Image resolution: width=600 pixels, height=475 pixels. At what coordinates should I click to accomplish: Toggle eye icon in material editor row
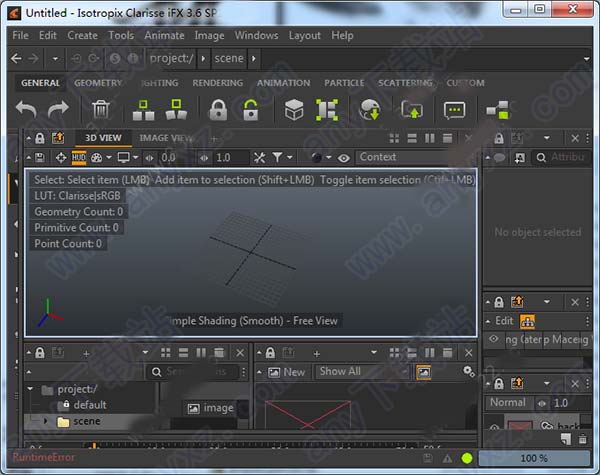[494, 339]
